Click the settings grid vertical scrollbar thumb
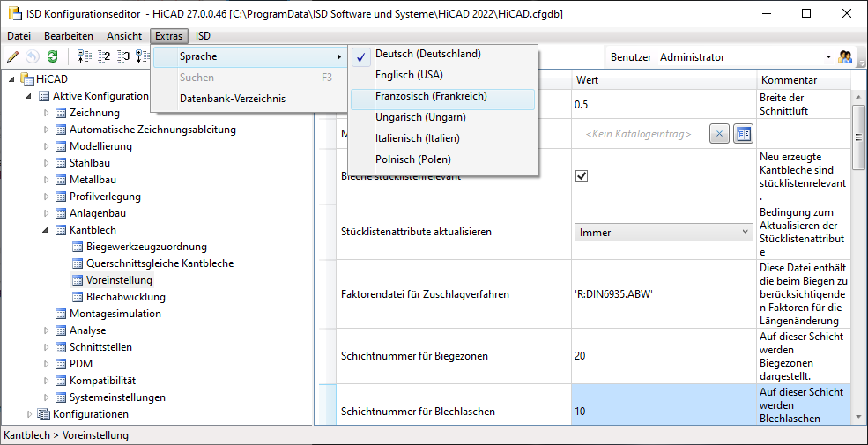Image resolution: width=868 pixels, height=445 pixels. click(x=858, y=137)
